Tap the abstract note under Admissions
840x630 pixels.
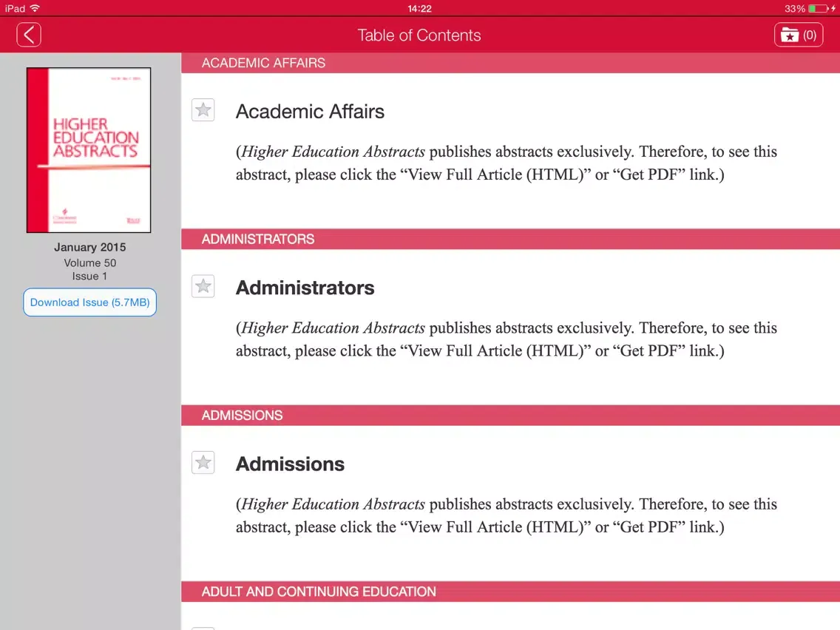point(507,515)
